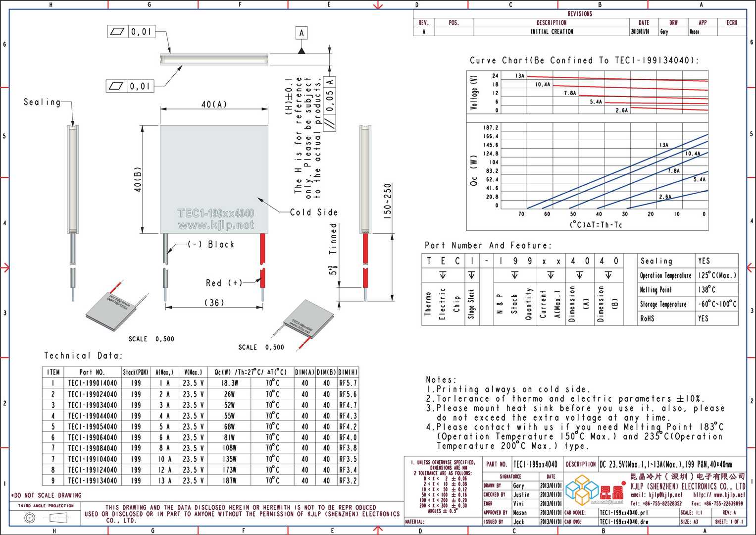Screen dimensions: 756x535
Task: Click the 40(B) height dimension
Action: (x=138, y=179)
